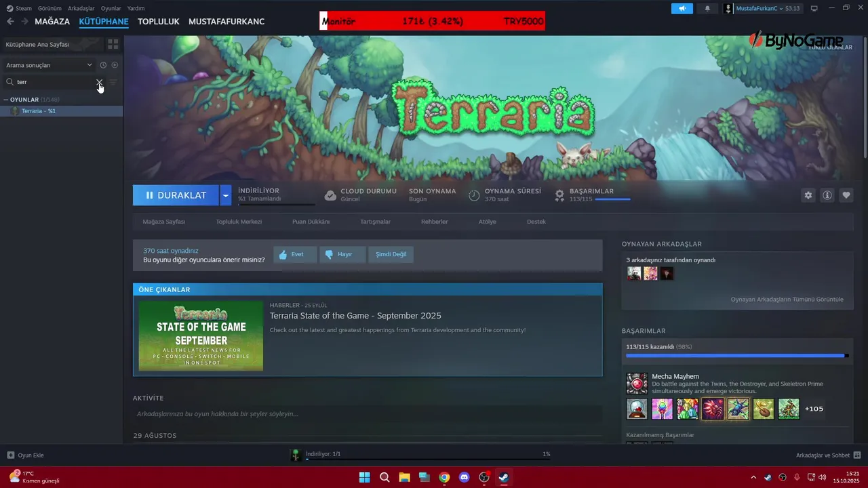Screen dimensions: 868x488
Task: Open the red spider achievement icon
Action: [713, 409]
